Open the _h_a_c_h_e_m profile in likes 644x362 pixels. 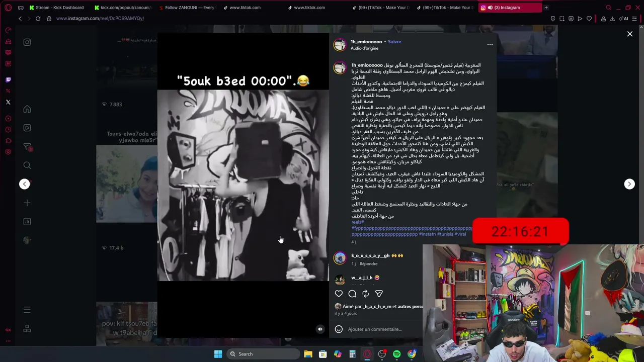click(x=377, y=307)
